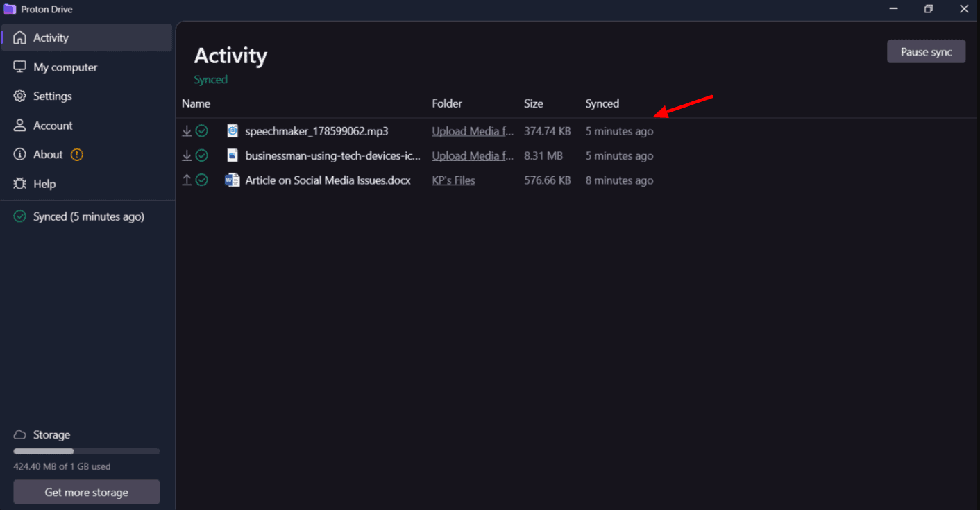Open Settings from the sidebar
The width and height of the screenshot is (980, 510).
tap(52, 96)
